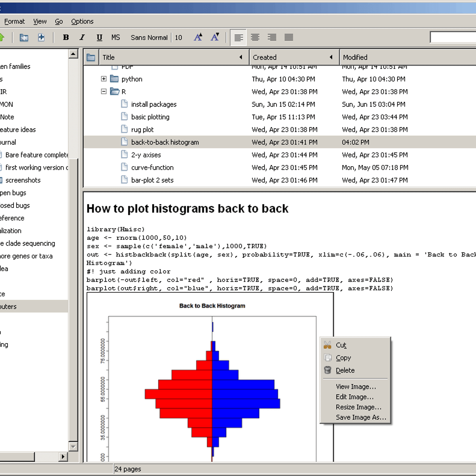Click the Created column arrow

coord(331,57)
